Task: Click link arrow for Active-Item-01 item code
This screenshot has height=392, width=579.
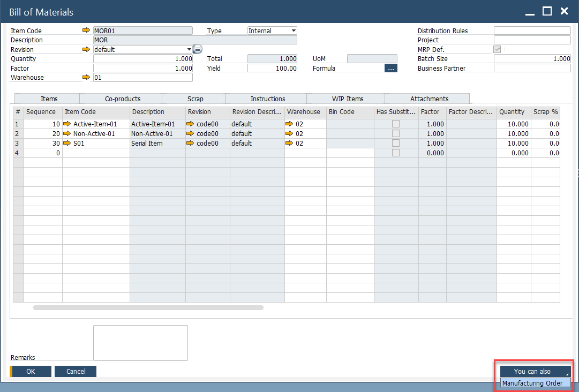Action: tap(67, 124)
